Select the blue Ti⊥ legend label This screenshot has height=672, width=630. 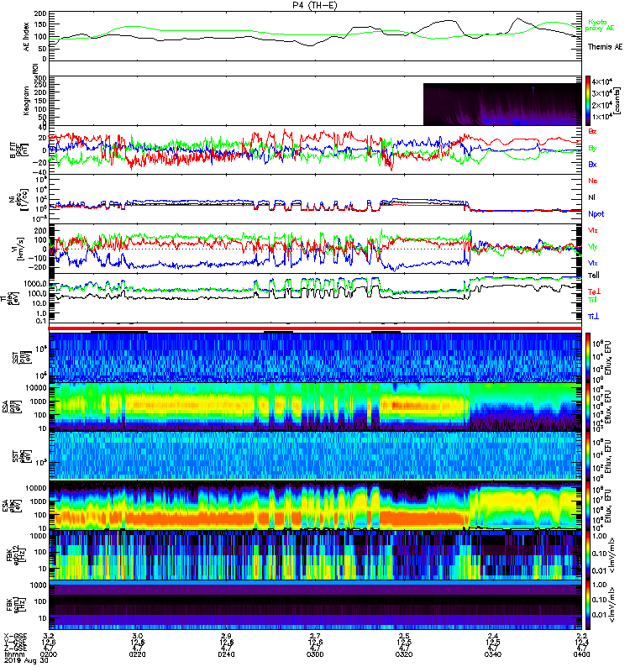pyautogui.click(x=593, y=317)
